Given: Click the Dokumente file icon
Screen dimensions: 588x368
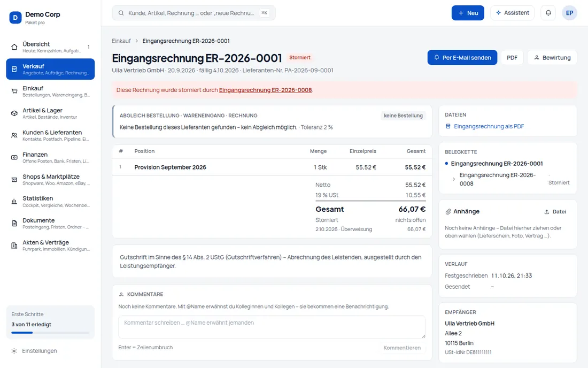Looking at the screenshot, I should (14, 224).
